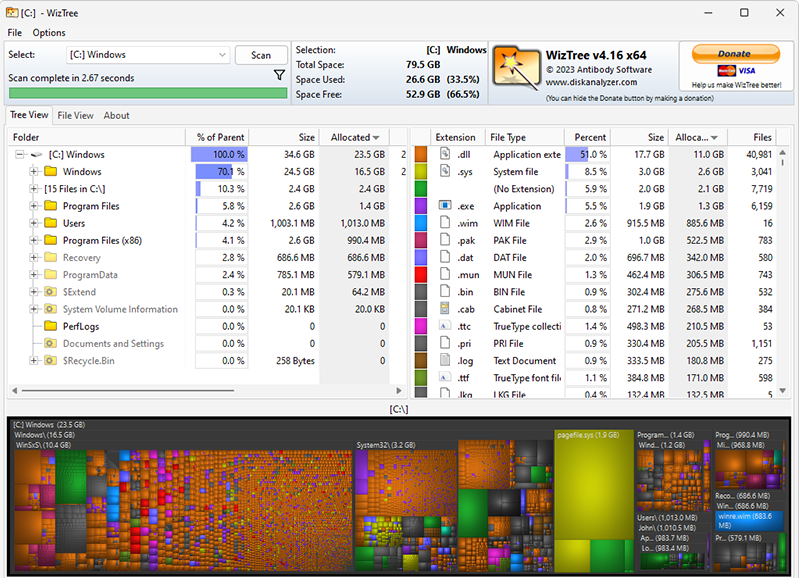Switch to the Tree View tab
799x578 pixels.
coord(29,115)
